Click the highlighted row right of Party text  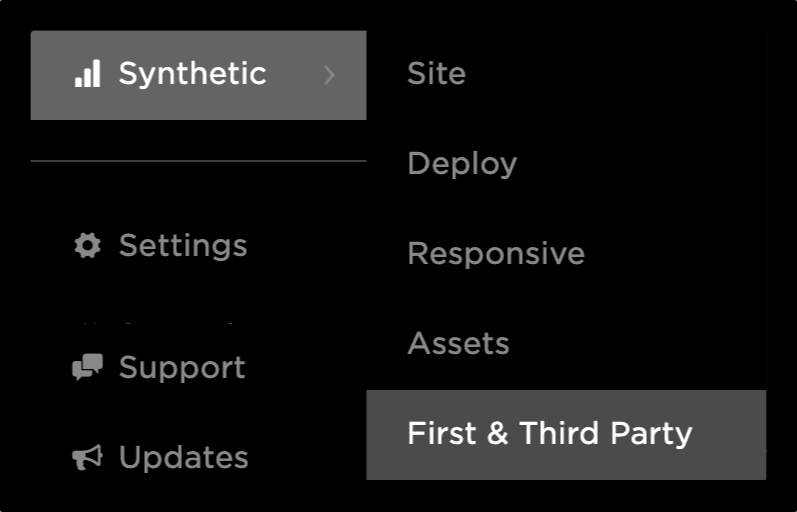pyautogui.click(x=730, y=434)
